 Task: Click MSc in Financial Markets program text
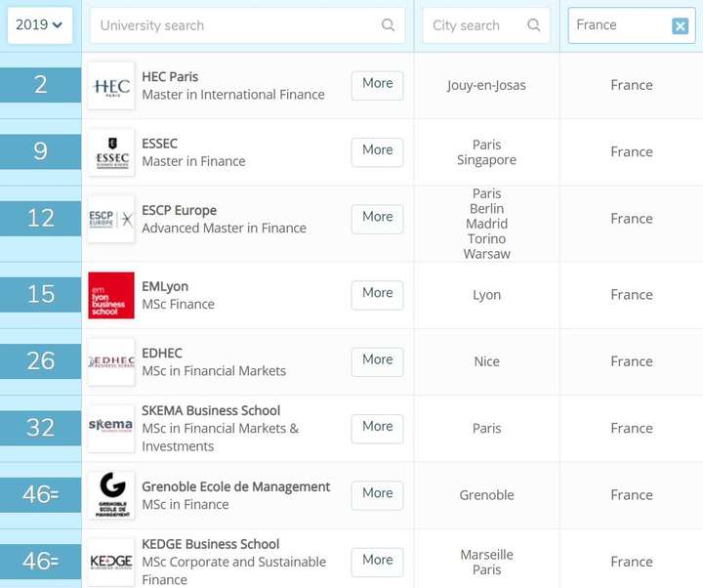(214, 371)
